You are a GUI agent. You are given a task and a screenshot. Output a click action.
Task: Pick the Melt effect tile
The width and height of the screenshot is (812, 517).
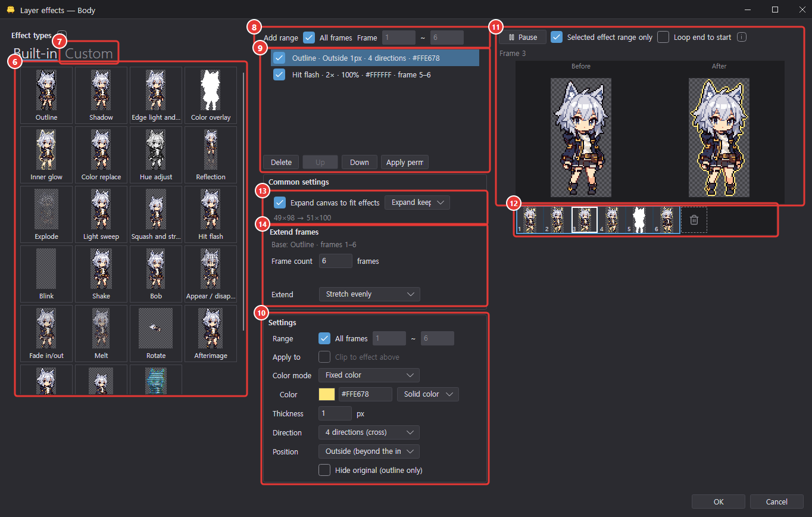pos(101,333)
